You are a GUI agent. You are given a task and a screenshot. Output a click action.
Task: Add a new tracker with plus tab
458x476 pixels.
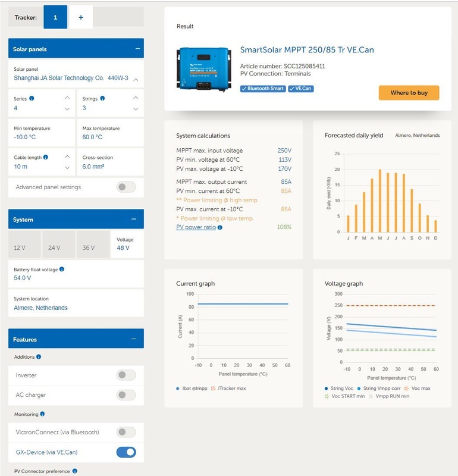coord(81,17)
